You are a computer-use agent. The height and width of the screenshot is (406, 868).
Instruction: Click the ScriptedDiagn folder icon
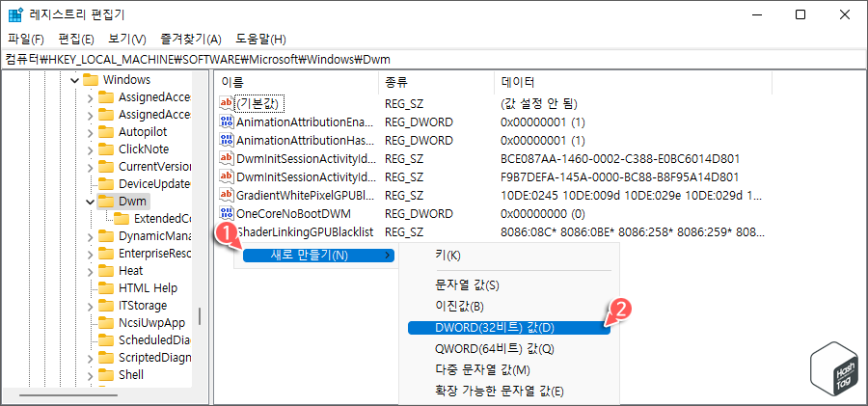point(106,357)
